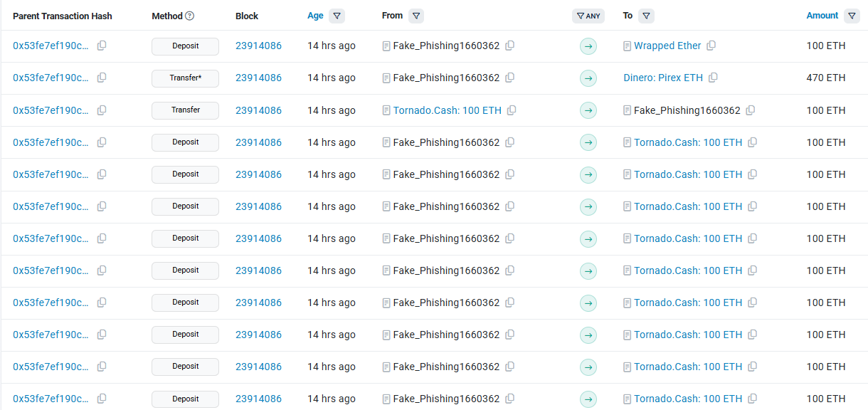Sort by the Amount column header

click(822, 16)
